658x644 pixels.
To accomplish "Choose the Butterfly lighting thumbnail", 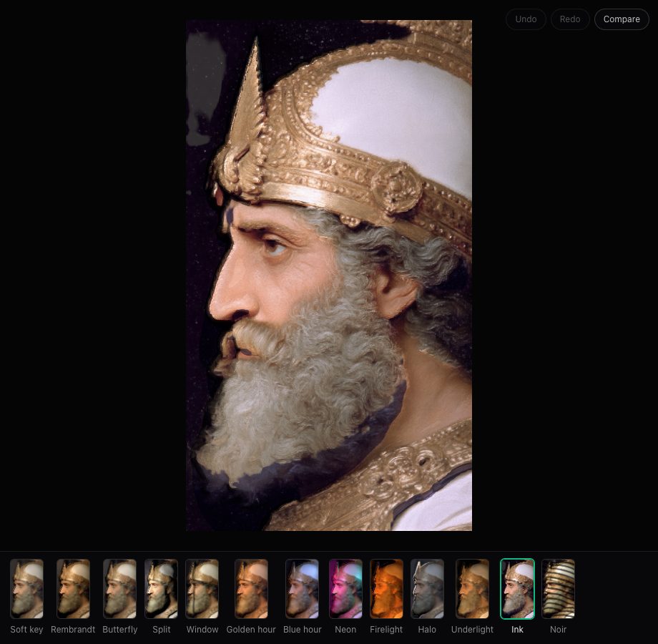I will pyautogui.click(x=119, y=589).
